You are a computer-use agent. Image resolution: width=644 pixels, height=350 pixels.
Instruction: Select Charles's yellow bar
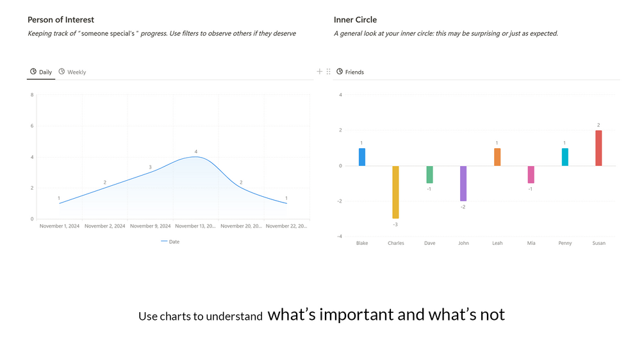coord(396,192)
